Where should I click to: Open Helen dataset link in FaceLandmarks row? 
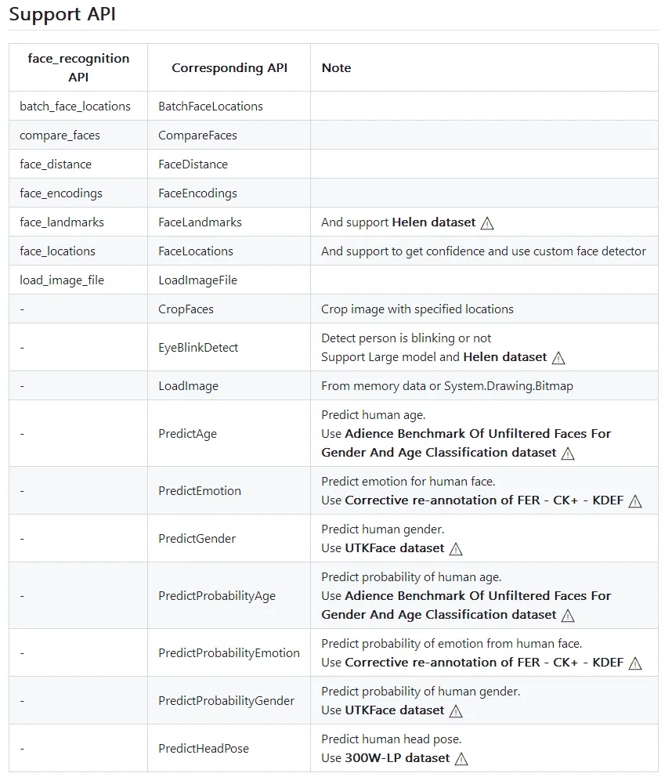(x=433, y=222)
